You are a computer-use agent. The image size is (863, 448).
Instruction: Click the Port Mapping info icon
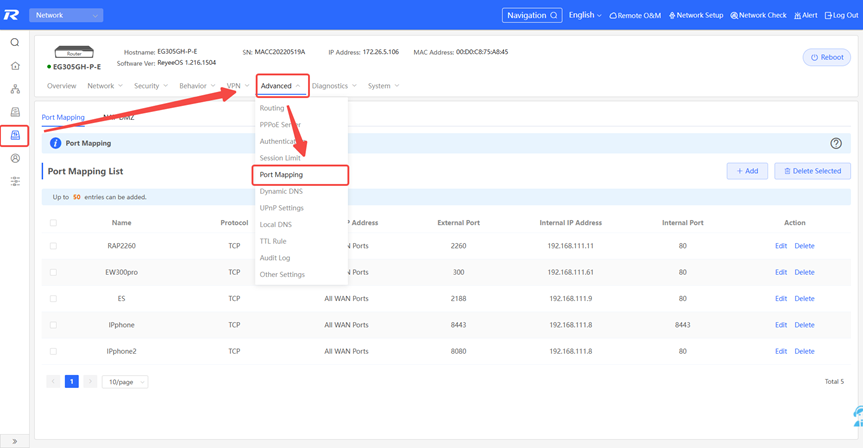[x=56, y=143]
